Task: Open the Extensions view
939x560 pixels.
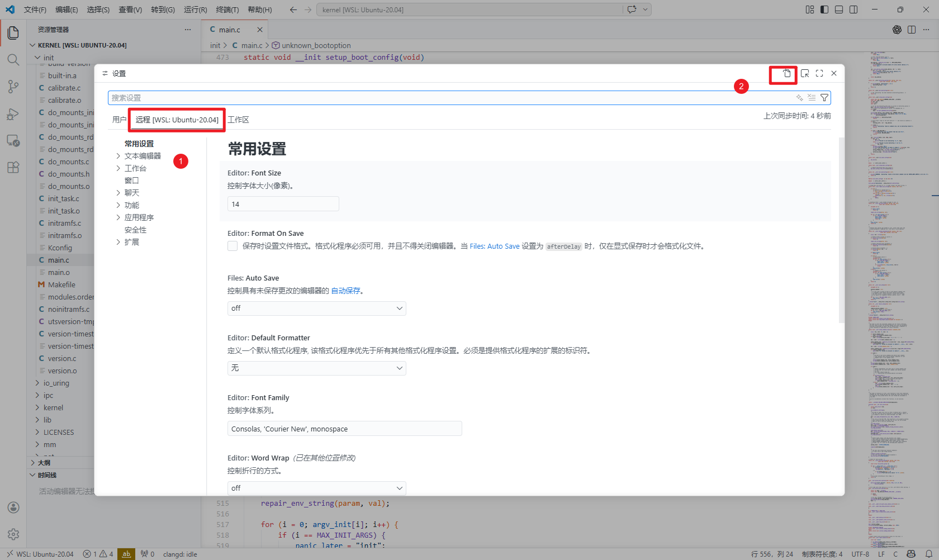Action: [13, 168]
